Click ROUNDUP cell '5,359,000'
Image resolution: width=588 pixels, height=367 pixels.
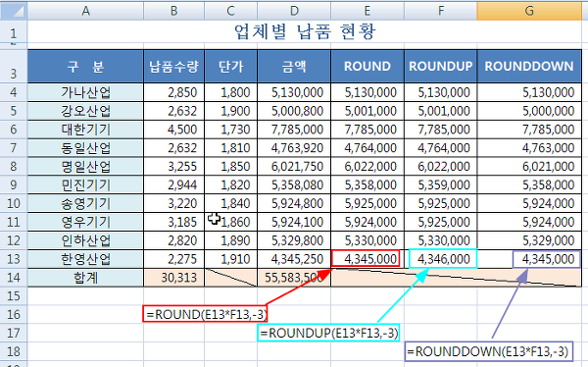tap(441, 184)
